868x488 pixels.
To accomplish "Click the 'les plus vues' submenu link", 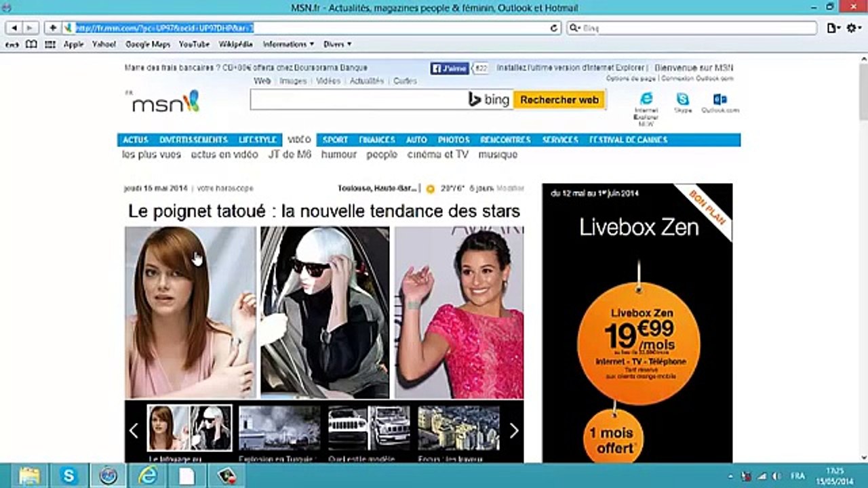I will [x=151, y=155].
